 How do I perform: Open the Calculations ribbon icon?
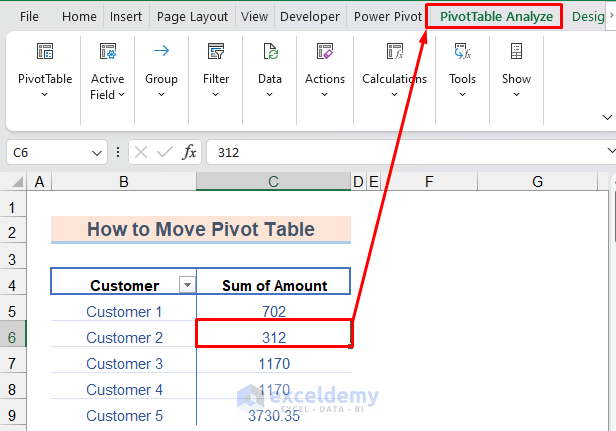pos(394,52)
